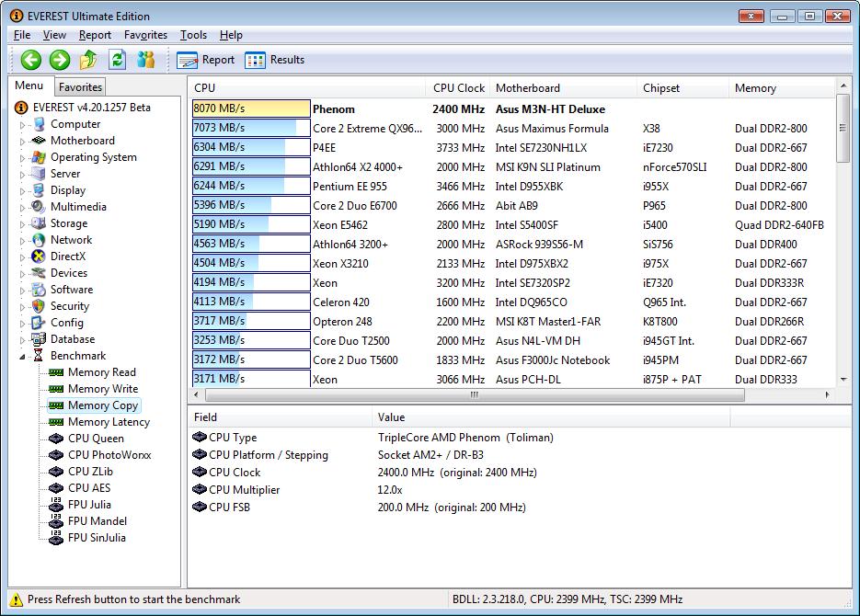Screen dimensions: 860x616
Task: Select CPU ZLib benchmark
Action: point(90,472)
